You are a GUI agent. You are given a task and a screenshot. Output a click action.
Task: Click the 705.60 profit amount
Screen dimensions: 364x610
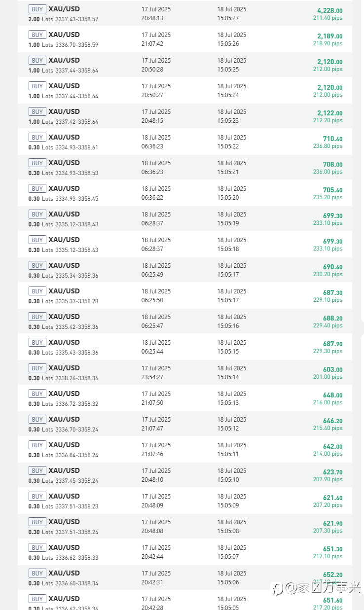tap(332, 190)
